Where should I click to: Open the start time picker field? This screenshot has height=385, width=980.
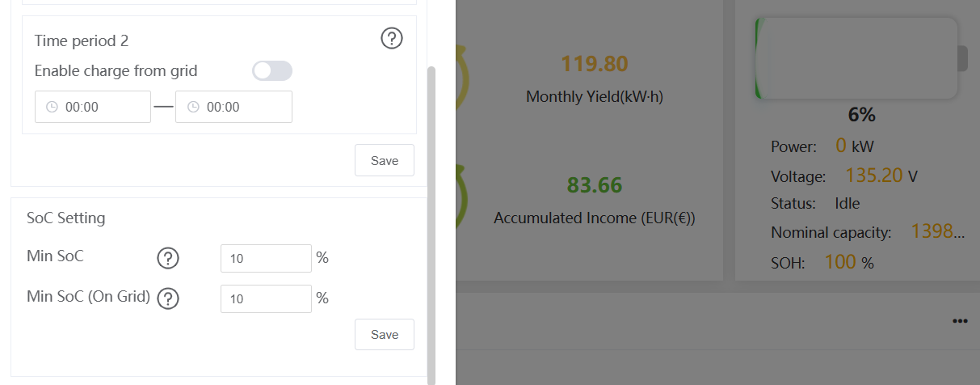[93, 107]
